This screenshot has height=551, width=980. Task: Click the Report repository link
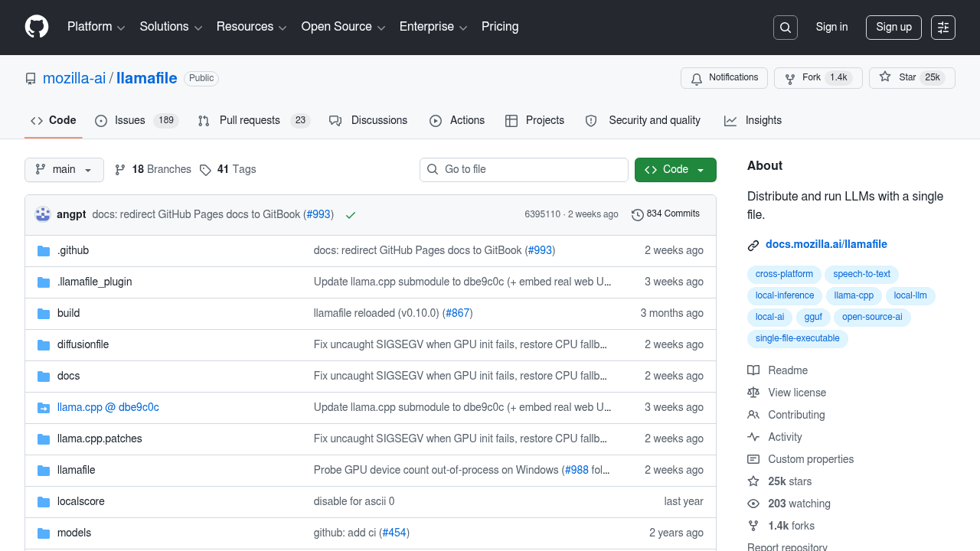click(x=787, y=548)
